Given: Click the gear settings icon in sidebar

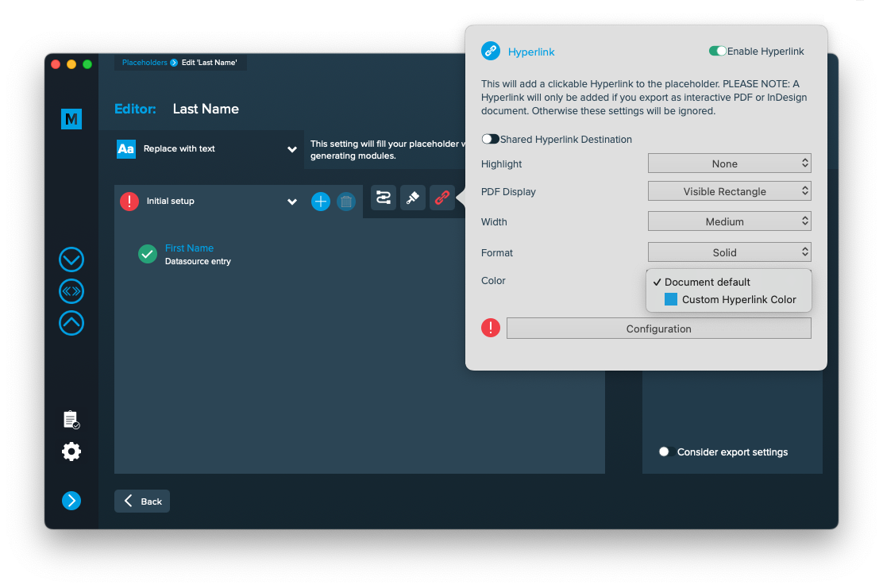Looking at the screenshot, I should [71, 452].
